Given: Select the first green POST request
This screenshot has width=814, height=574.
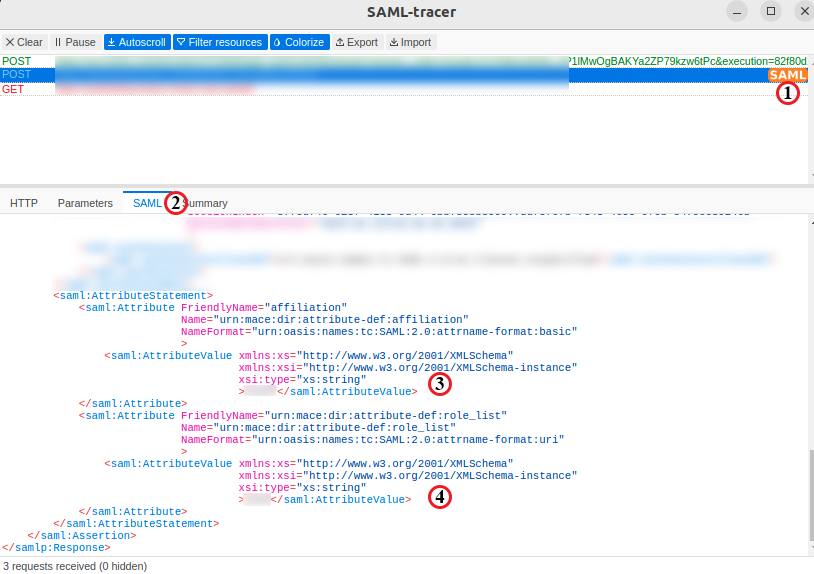Looking at the screenshot, I should [x=300, y=61].
